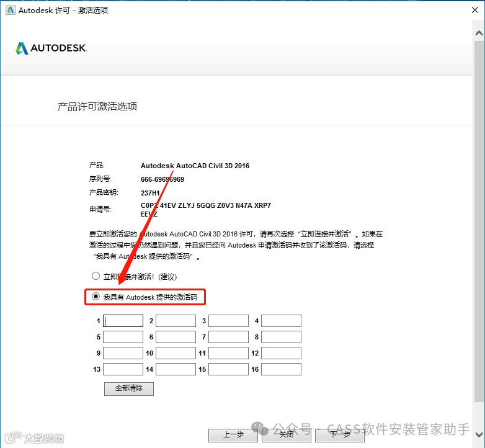Close the Autodesk license window
Screen dimensions: 485x448
pos(475,10)
